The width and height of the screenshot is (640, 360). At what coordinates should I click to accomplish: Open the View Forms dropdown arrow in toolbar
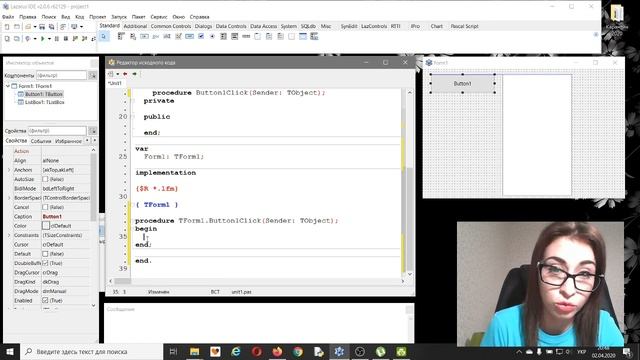[81, 27]
